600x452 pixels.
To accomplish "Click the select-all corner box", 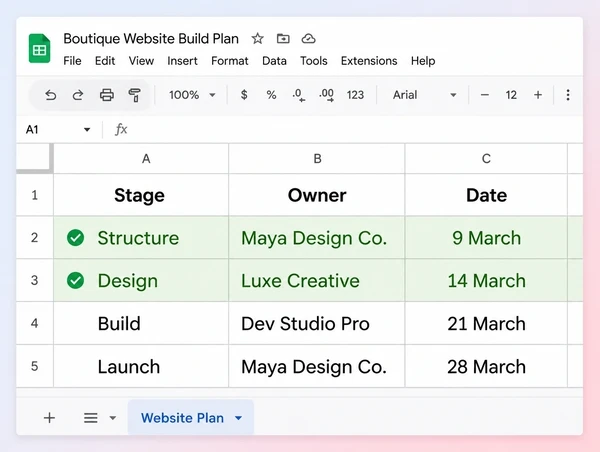I will (34, 158).
